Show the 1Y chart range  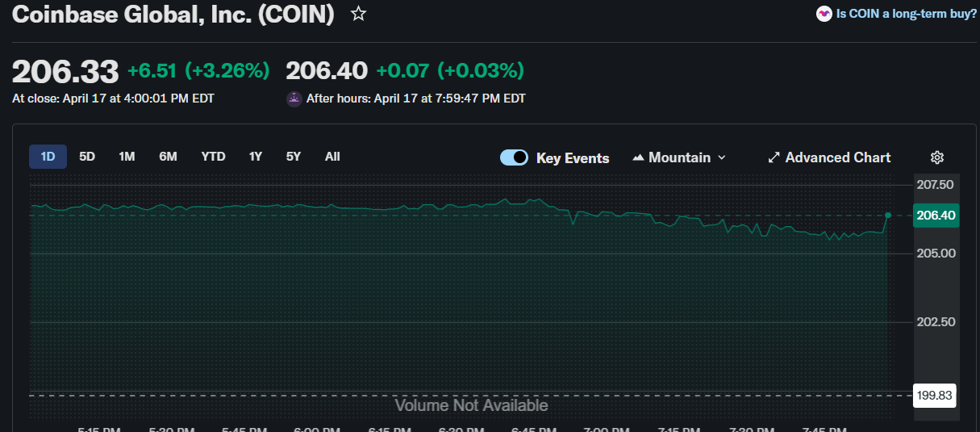point(255,157)
